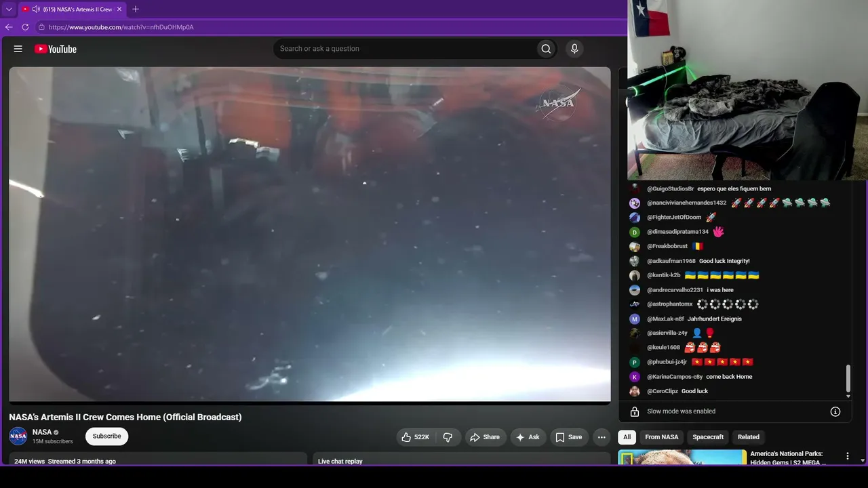This screenshot has width=868, height=488.
Task: Jump chat down with the scrollbar arrow
Action: [x=848, y=396]
